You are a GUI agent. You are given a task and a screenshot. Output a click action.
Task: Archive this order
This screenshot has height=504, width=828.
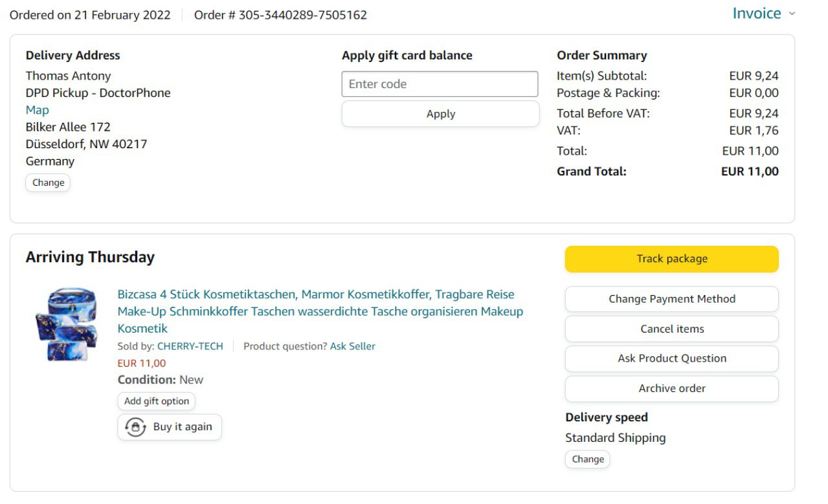(x=671, y=388)
